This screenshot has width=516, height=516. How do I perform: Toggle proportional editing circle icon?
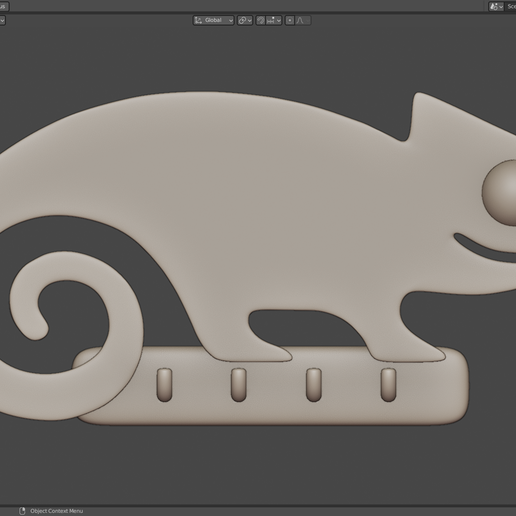tap(290, 20)
